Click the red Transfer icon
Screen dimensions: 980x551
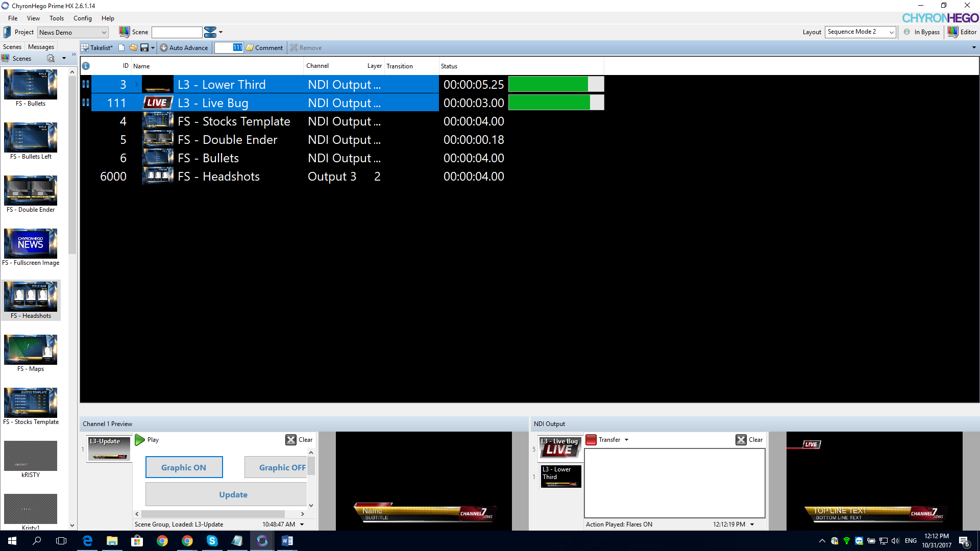591,440
